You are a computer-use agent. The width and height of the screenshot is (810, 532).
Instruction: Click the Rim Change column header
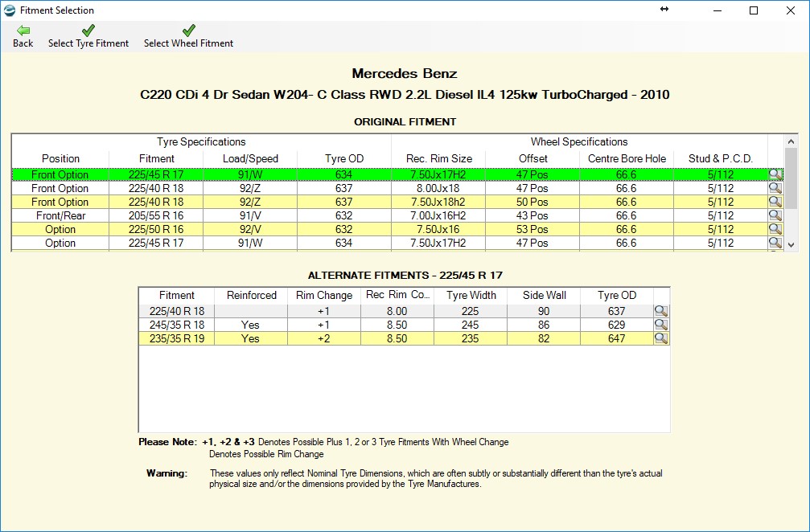click(x=324, y=295)
